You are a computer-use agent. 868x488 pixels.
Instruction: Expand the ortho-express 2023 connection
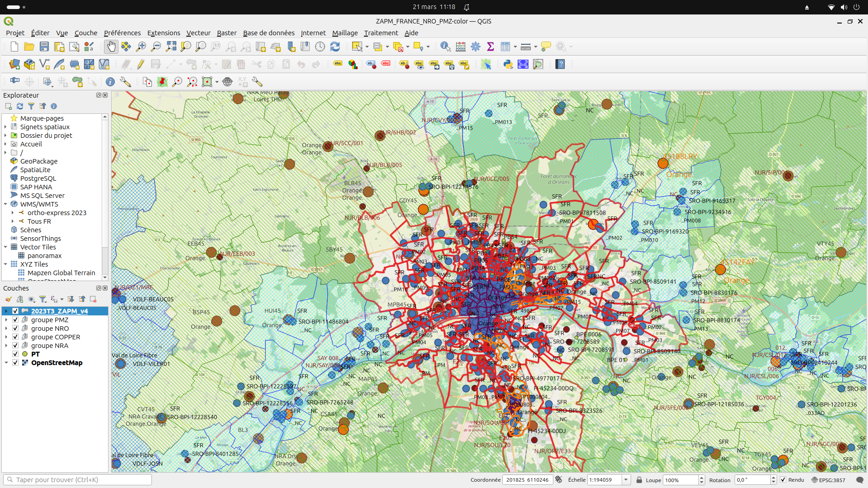(x=13, y=213)
